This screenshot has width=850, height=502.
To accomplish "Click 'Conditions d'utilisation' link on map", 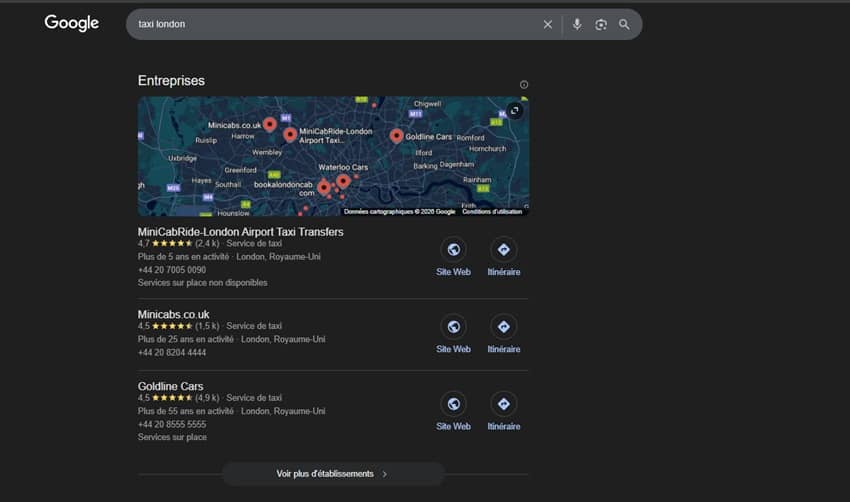I will tap(492, 211).
